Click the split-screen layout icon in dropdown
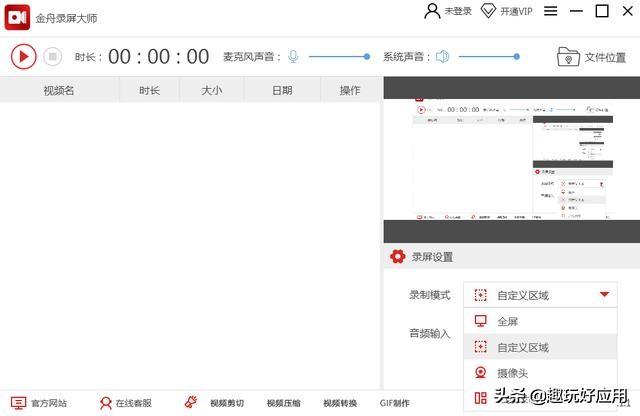The image size is (640, 416). tap(480, 398)
